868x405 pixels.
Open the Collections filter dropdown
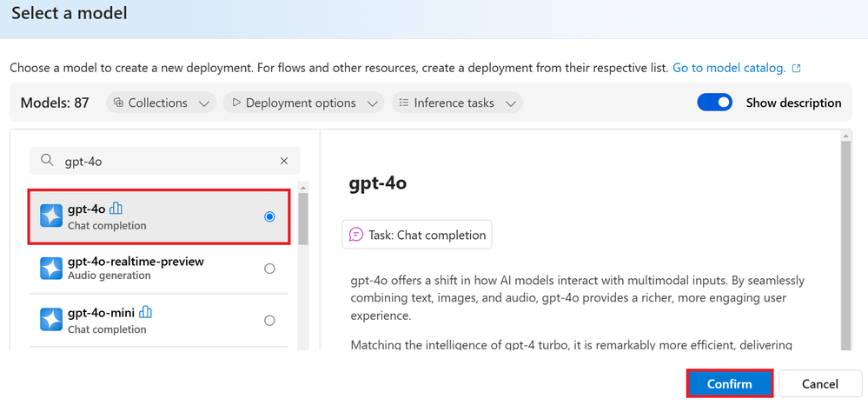(x=161, y=103)
